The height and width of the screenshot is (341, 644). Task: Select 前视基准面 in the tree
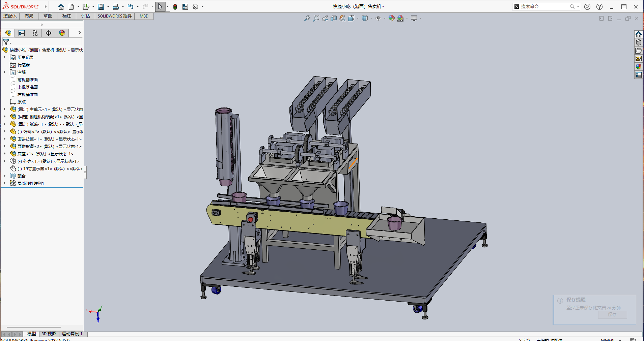coord(28,80)
